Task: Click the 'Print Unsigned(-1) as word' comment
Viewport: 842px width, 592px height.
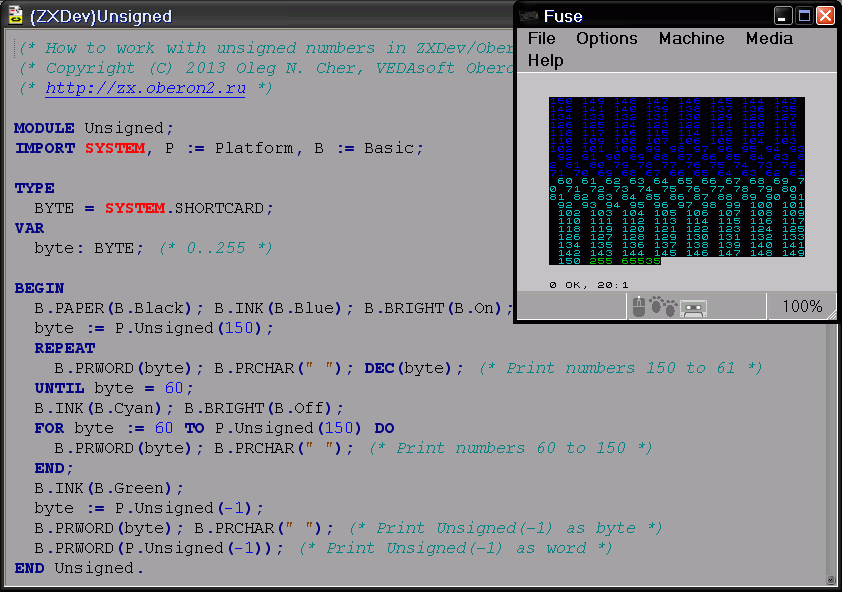Action: [x=456, y=548]
